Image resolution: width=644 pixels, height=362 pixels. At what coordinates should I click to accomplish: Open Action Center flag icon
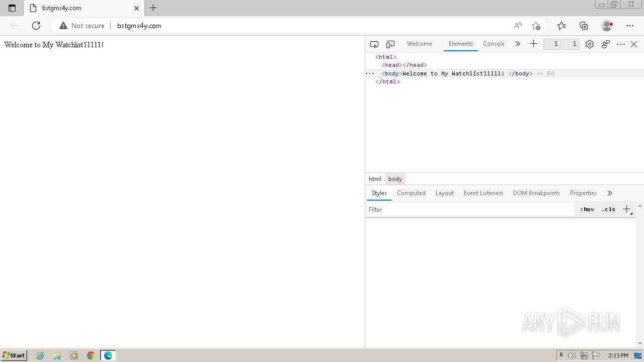pos(596,355)
